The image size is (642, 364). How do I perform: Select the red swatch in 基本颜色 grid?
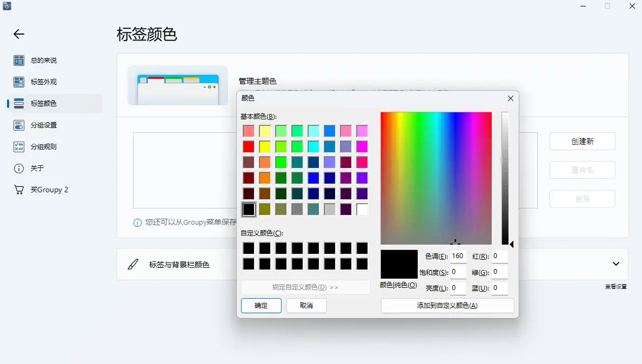[249, 146]
